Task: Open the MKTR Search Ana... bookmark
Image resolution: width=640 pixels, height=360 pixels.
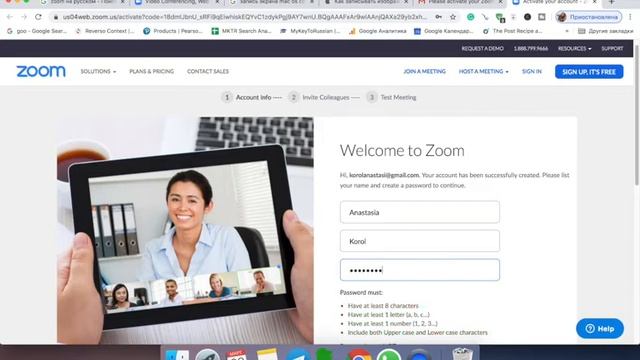Action: pyautogui.click(x=242, y=31)
